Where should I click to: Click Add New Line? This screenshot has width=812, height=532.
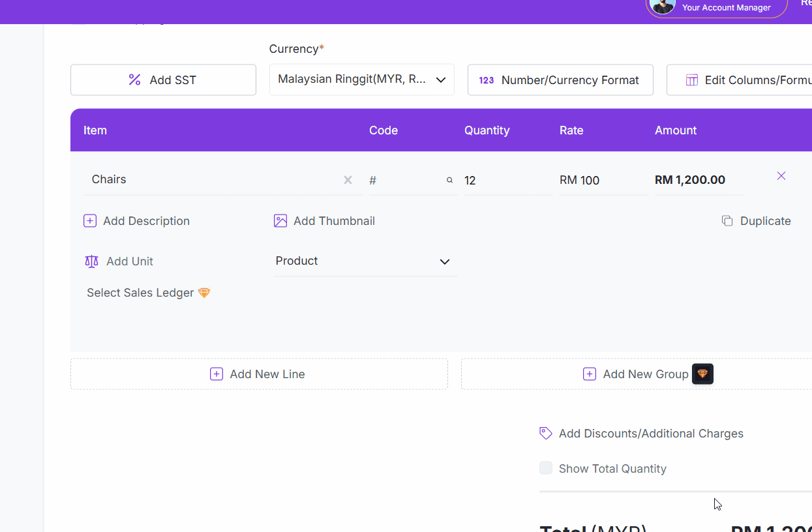pos(259,374)
